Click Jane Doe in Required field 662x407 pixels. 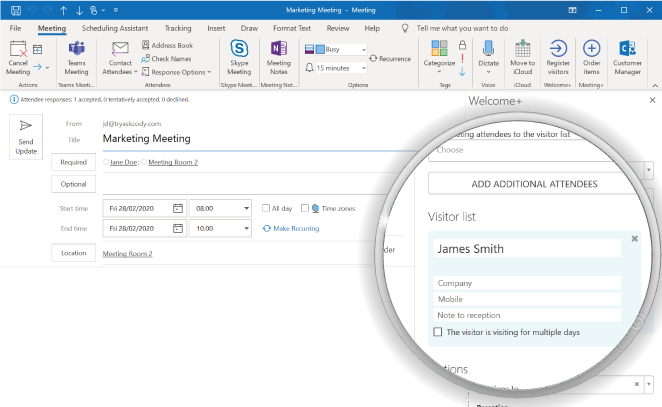123,162
